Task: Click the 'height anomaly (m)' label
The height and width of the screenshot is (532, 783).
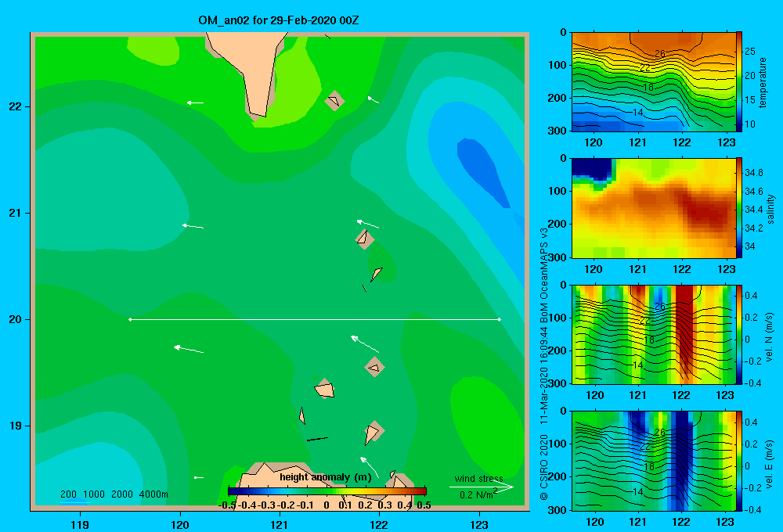Action: tap(326, 477)
